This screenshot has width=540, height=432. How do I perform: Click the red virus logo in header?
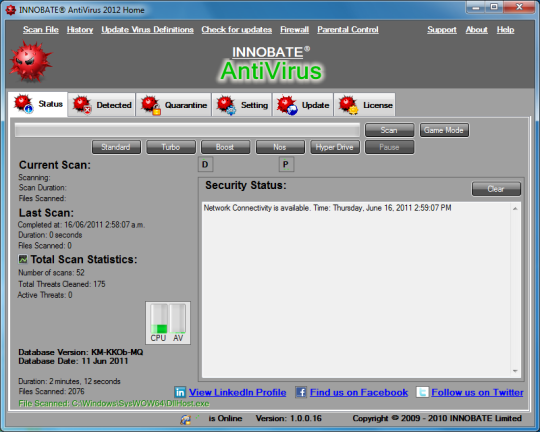31,62
